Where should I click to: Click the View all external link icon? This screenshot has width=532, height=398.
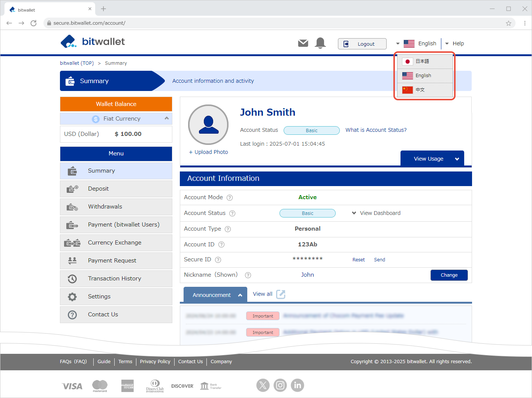(281, 294)
